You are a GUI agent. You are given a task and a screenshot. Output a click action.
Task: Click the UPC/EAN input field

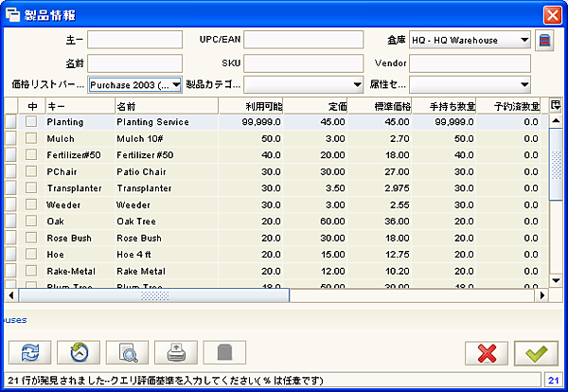coord(303,40)
